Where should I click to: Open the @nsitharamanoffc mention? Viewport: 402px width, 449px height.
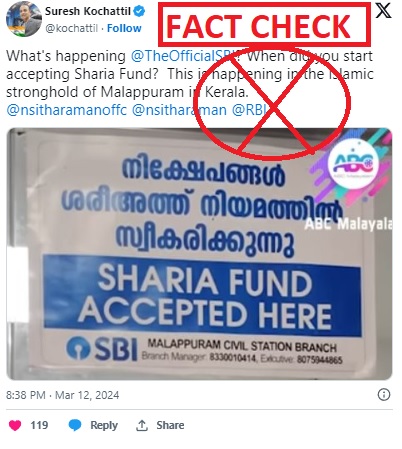click(67, 110)
